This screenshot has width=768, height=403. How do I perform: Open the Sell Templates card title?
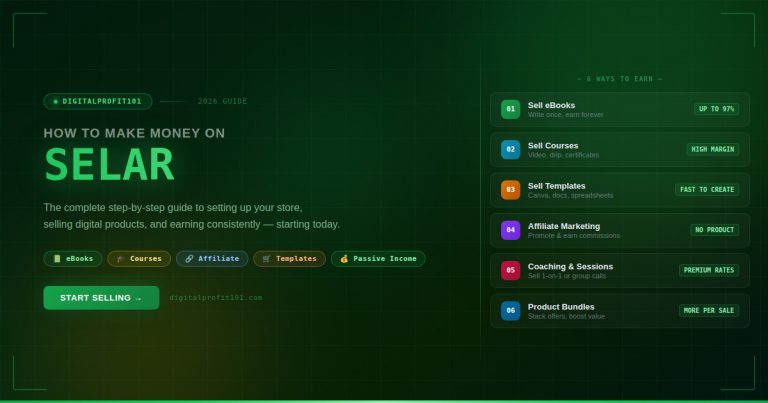point(556,186)
